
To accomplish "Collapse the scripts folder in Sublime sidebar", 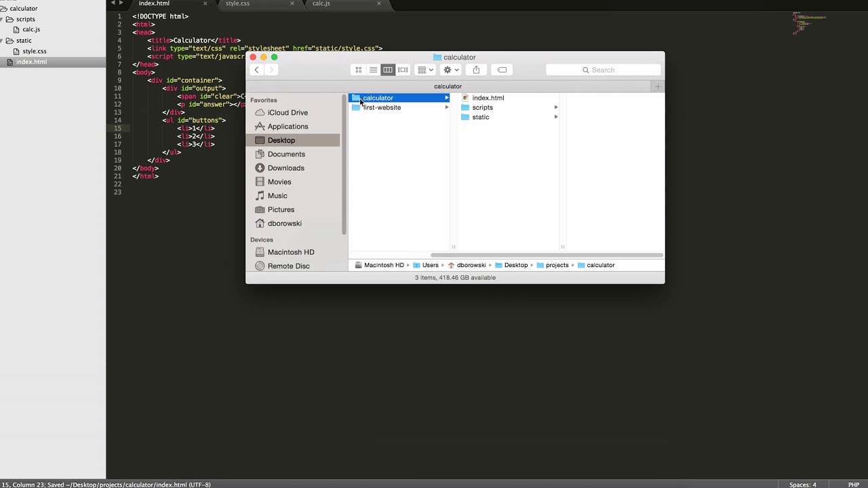I will (x=9, y=19).
